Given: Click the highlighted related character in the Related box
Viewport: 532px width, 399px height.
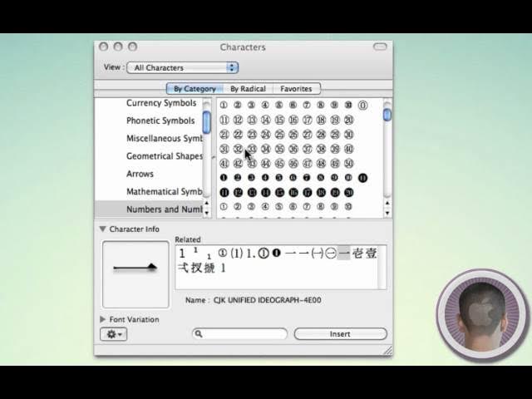Looking at the screenshot, I should pos(344,254).
